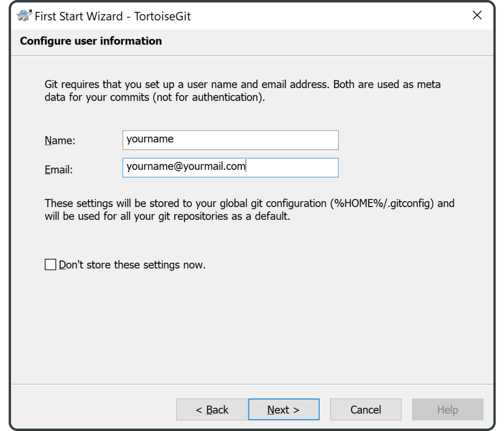Click the Name: label
This screenshot has height=431, width=504.
[60, 141]
